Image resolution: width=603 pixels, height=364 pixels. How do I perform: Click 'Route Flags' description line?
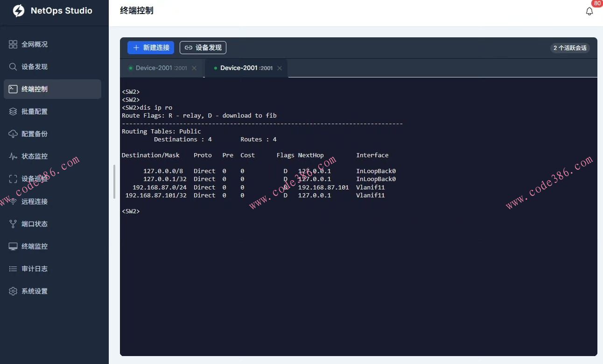(x=199, y=115)
